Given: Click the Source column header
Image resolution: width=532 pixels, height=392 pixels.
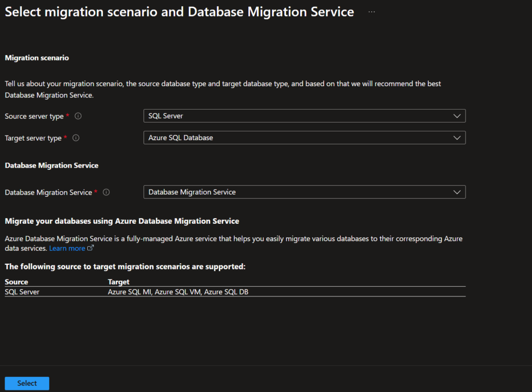Looking at the screenshot, I should (17, 282).
